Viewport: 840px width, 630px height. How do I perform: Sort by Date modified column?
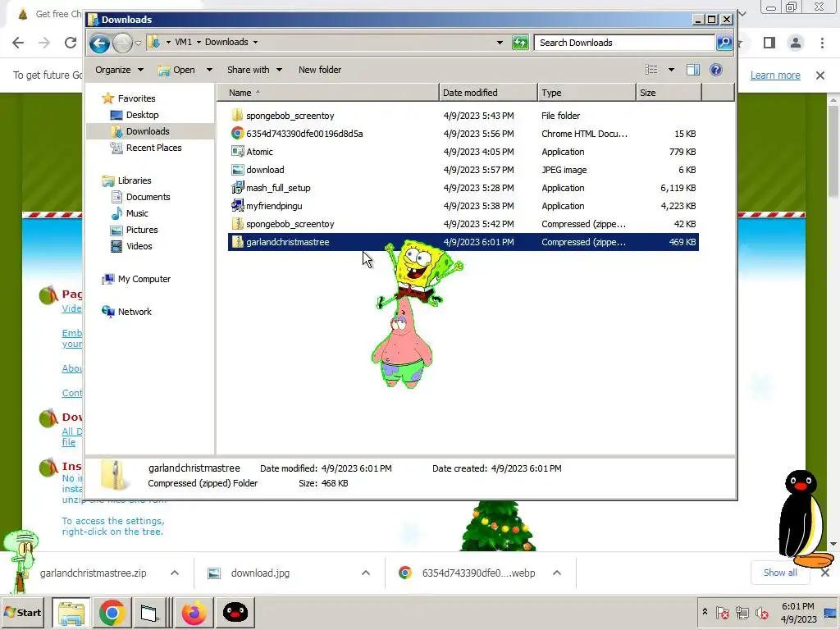pyautogui.click(x=488, y=93)
